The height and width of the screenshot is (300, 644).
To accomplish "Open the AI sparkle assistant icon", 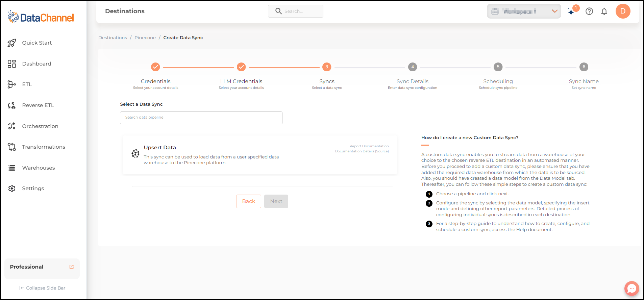I will tap(571, 12).
